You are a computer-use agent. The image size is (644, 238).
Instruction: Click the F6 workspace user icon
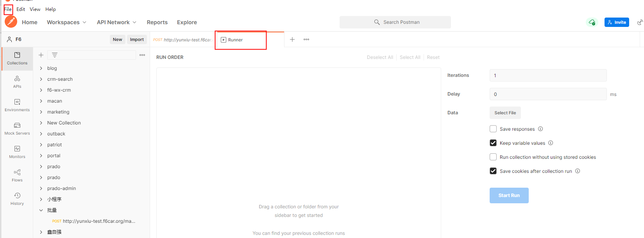pyautogui.click(x=9, y=39)
